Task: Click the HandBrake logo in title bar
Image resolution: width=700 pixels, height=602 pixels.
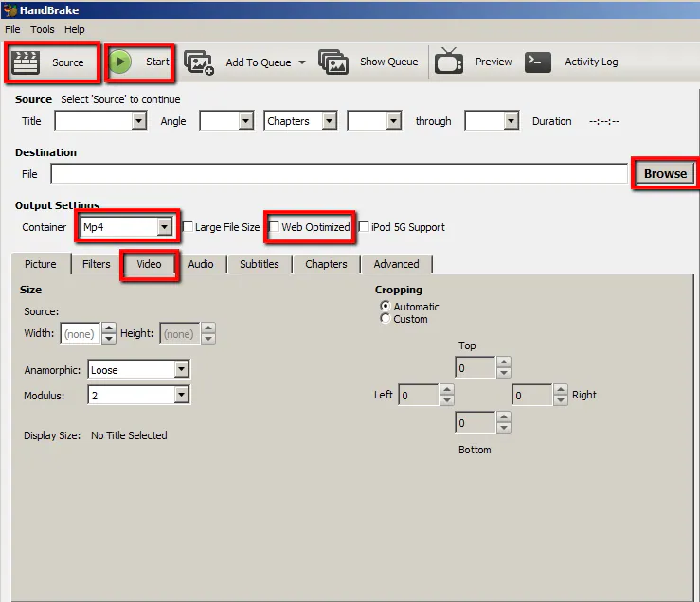Action: point(9,9)
